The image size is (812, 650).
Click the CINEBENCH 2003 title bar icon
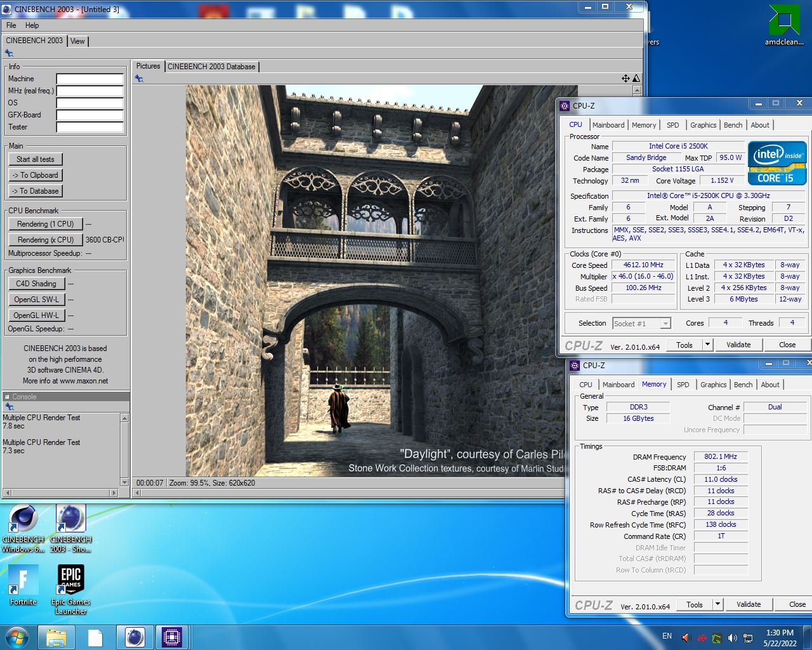pyautogui.click(x=7, y=10)
